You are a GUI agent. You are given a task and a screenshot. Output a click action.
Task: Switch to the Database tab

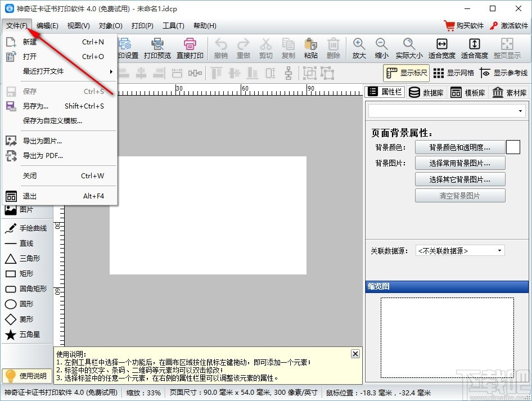coord(426,92)
